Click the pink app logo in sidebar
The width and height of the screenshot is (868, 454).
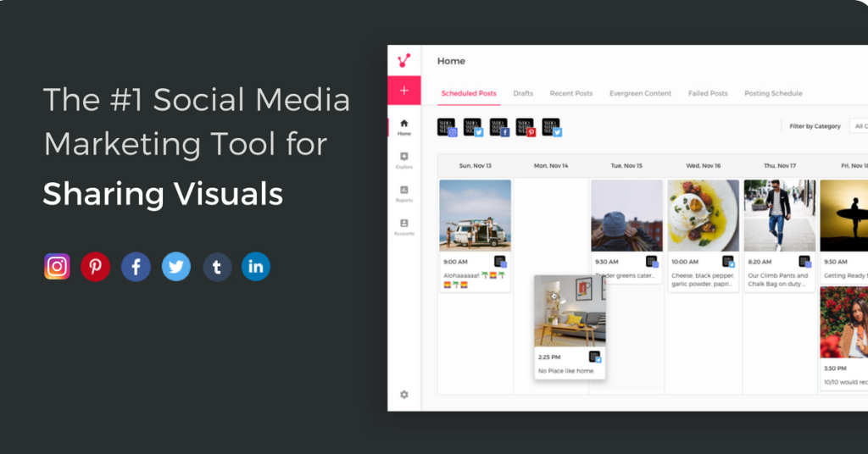click(404, 60)
